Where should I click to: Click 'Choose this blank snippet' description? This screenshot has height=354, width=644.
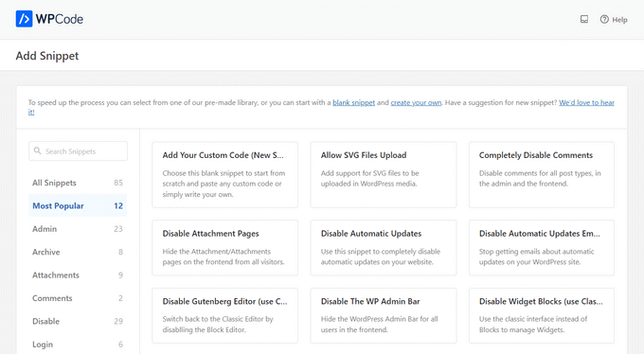point(224,184)
